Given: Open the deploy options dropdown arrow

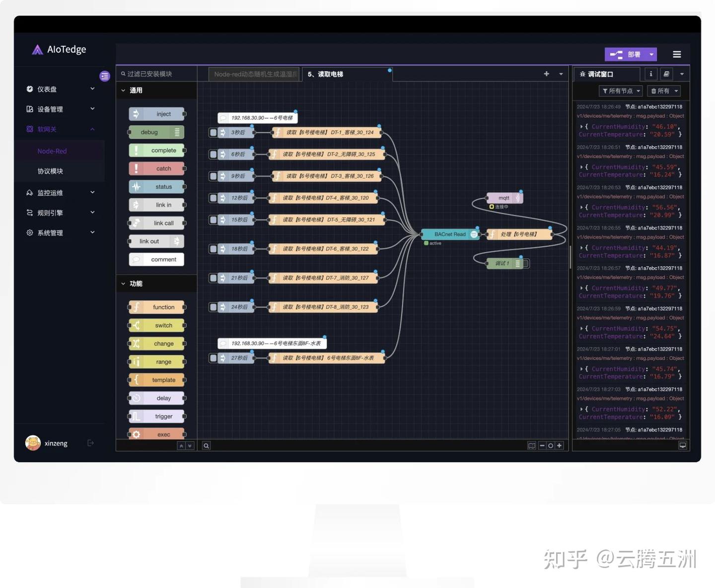Looking at the screenshot, I should tap(650, 54).
